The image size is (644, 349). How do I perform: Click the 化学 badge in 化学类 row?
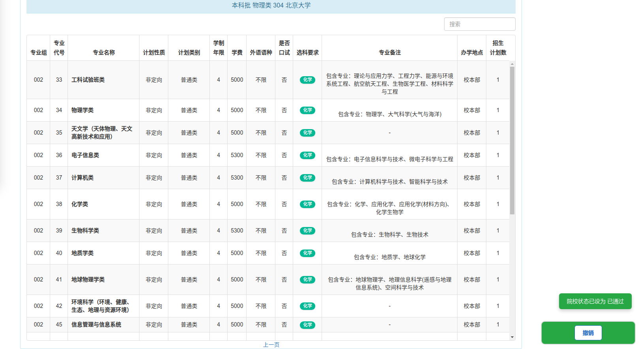pos(307,204)
